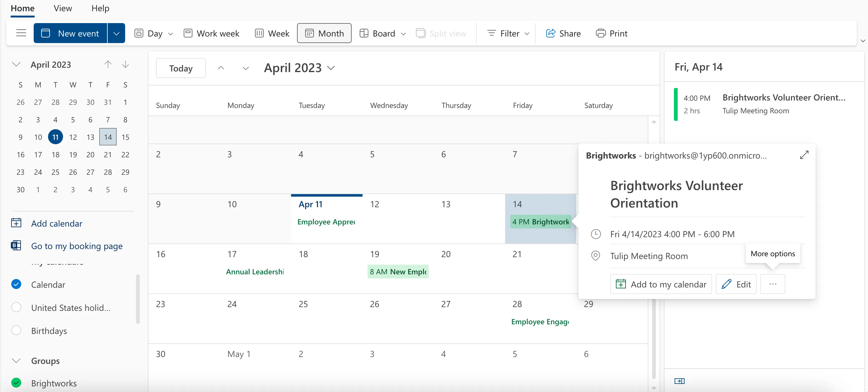Screen dimensions: 868x392
Task: Click the calendar list sidebar scrollbar
Action: [138, 299]
